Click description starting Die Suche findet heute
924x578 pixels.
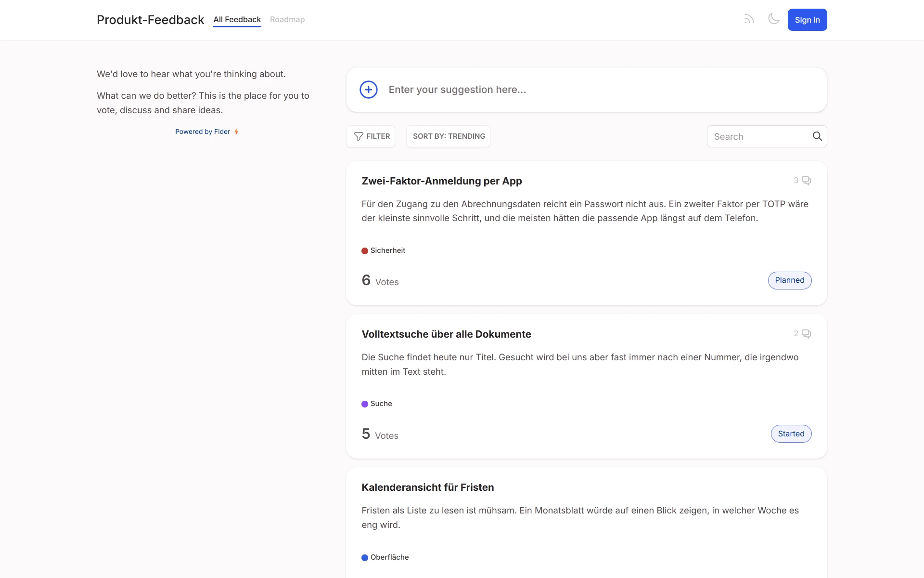[x=580, y=365]
